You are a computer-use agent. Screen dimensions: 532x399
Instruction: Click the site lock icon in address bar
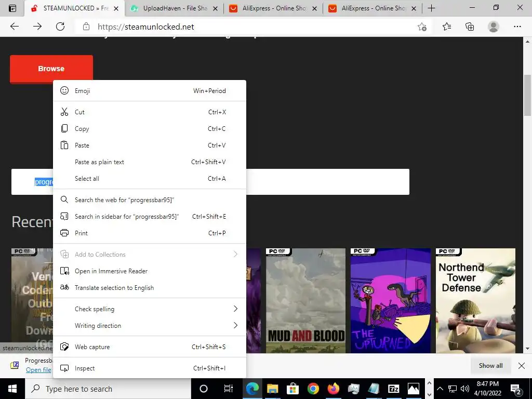click(x=86, y=26)
